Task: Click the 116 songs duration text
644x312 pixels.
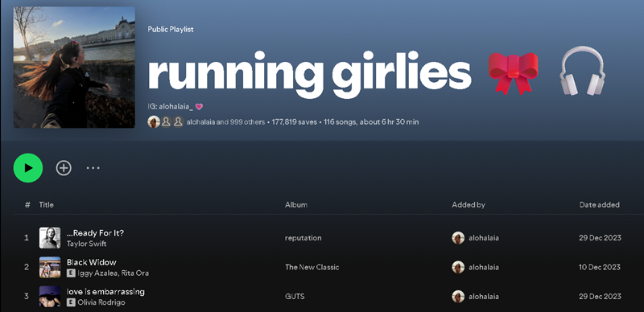Action: (371, 122)
